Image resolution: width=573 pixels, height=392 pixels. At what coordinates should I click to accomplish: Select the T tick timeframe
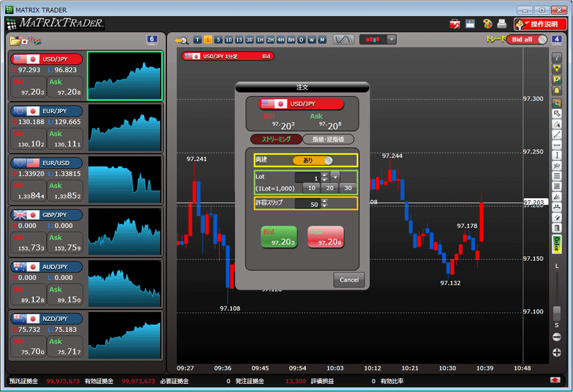click(197, 40)
